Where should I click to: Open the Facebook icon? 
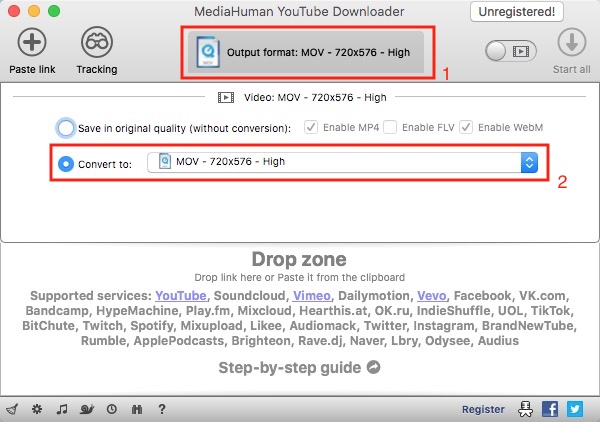(550, 409)
